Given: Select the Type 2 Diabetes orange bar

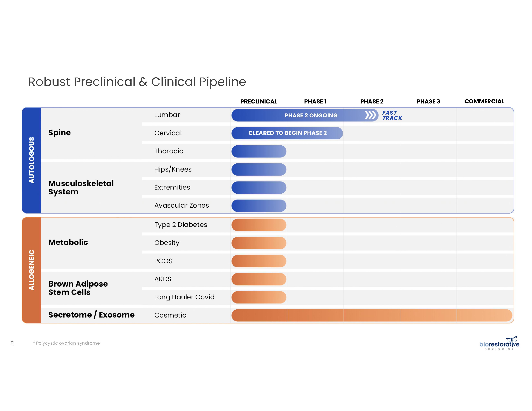Looking at the screenshot, I should [x=259, y=225].
